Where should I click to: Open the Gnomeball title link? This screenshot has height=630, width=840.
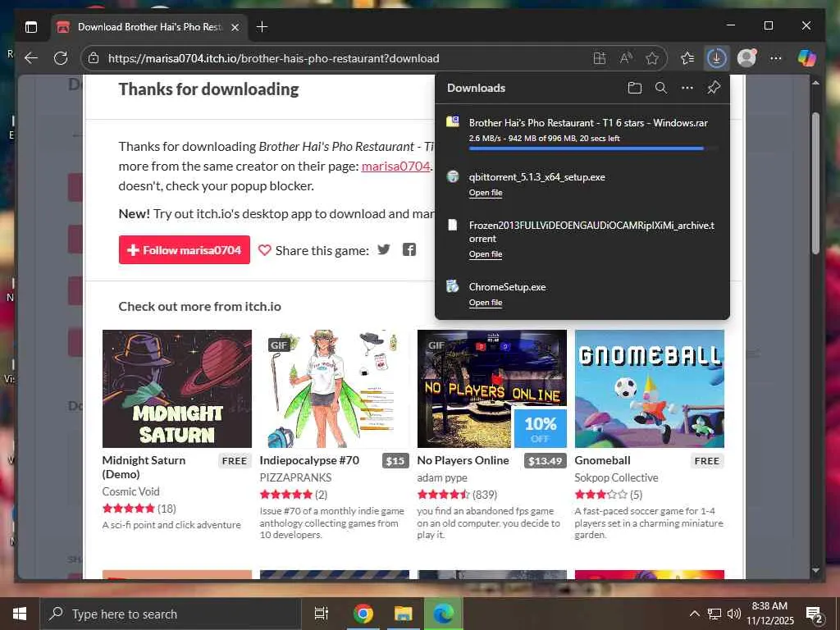603,460
